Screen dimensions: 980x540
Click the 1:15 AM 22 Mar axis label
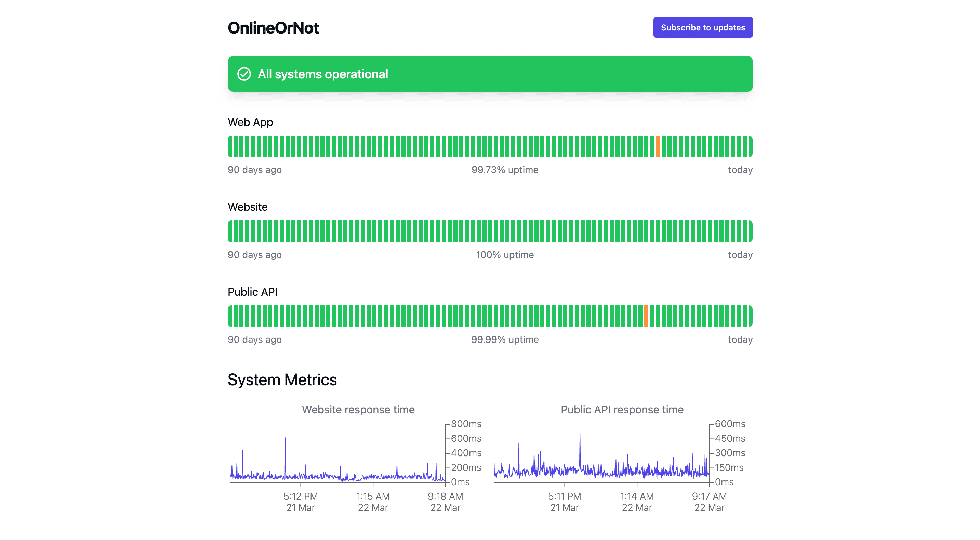(x=373, y=502)
